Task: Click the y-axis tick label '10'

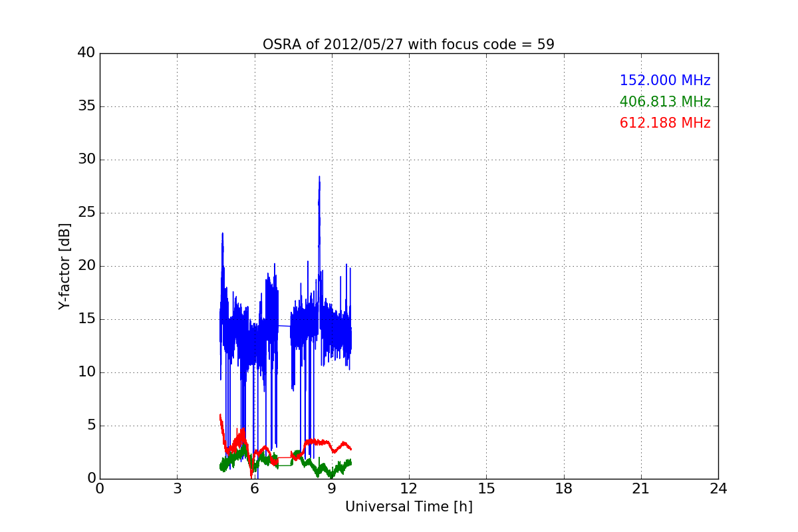Action: pos(86,372)
